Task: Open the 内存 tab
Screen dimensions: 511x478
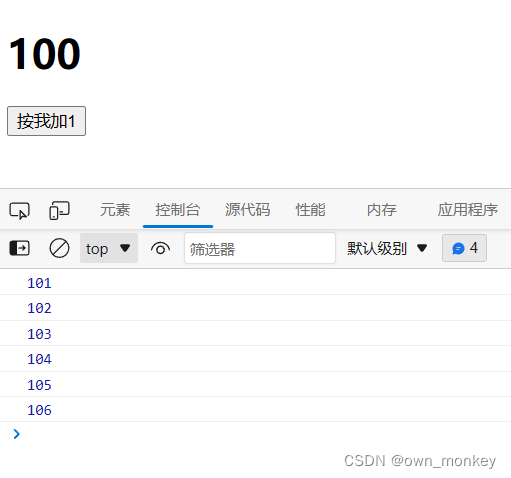Action: [381, 210]
